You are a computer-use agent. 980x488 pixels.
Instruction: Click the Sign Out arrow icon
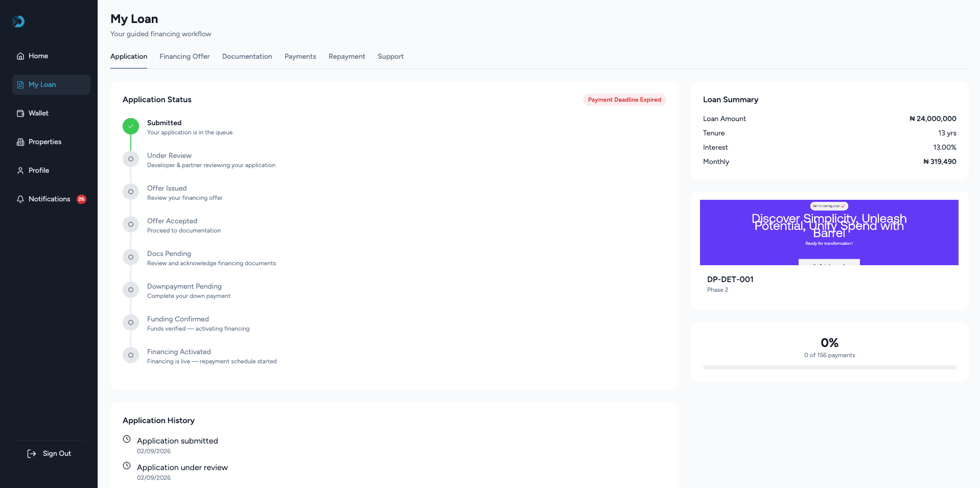click(x=32, y=454)
